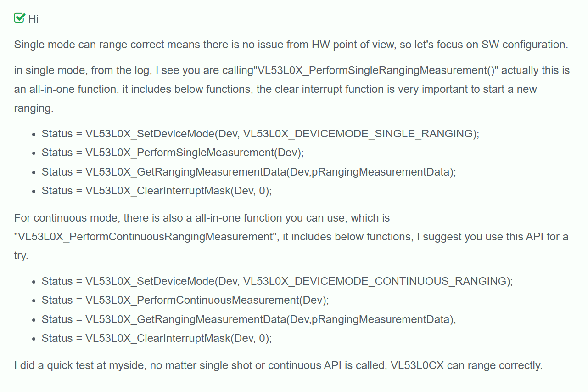The width and height of the screenshot is (588, 392).
Task: Click the word "try." ending the paragraph
Action: (x=21, y=256)
